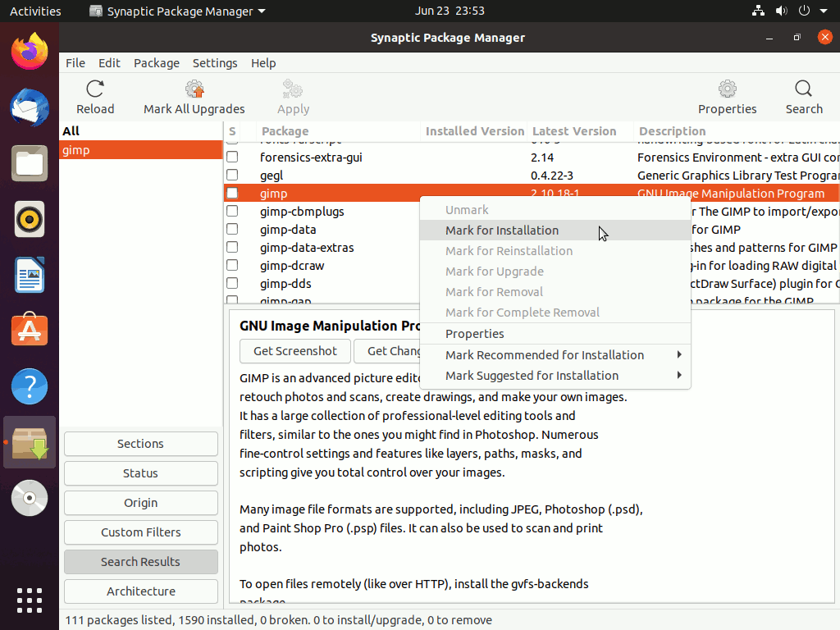Click the Origin filter button
The height and width of the screenshot is (630, 840).
click(x=141, y=503)
